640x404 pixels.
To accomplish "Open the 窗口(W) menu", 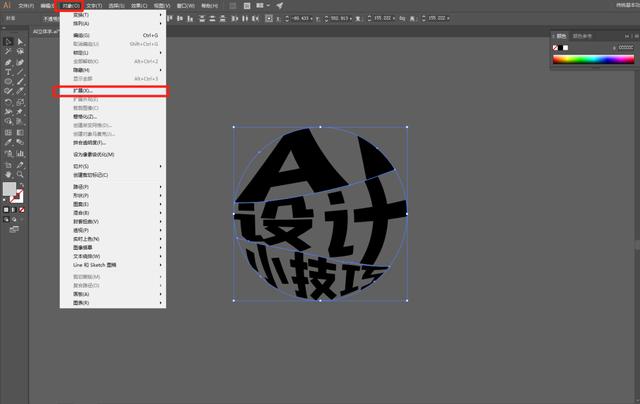I will [186, 6].
